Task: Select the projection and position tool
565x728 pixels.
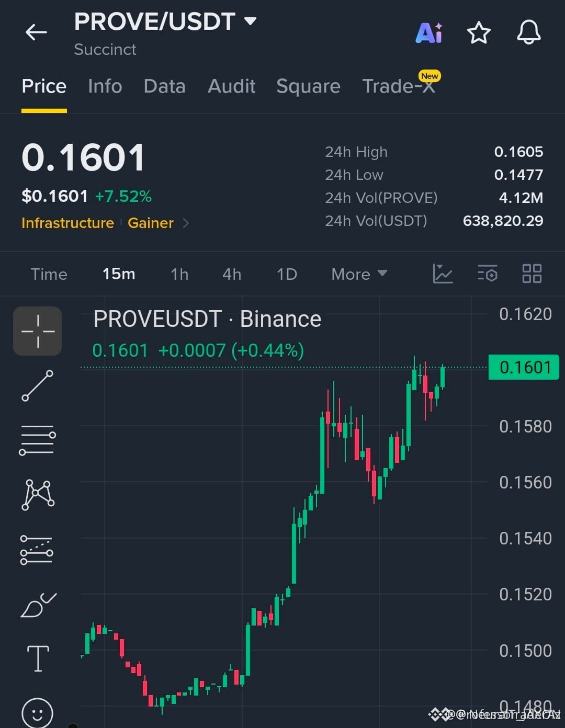Action: pos(37,550)
